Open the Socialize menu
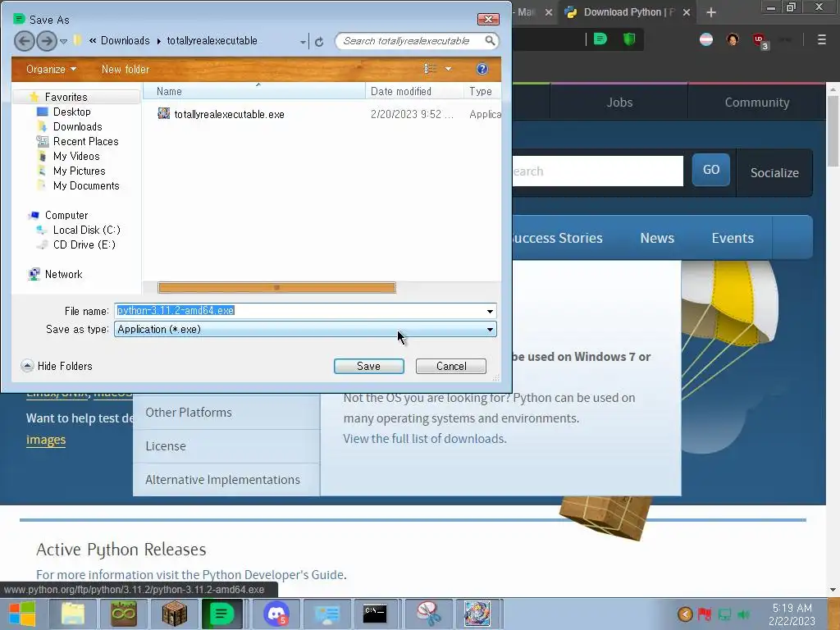840x630 pixels. pyautogui.click(x=774, y=172)
